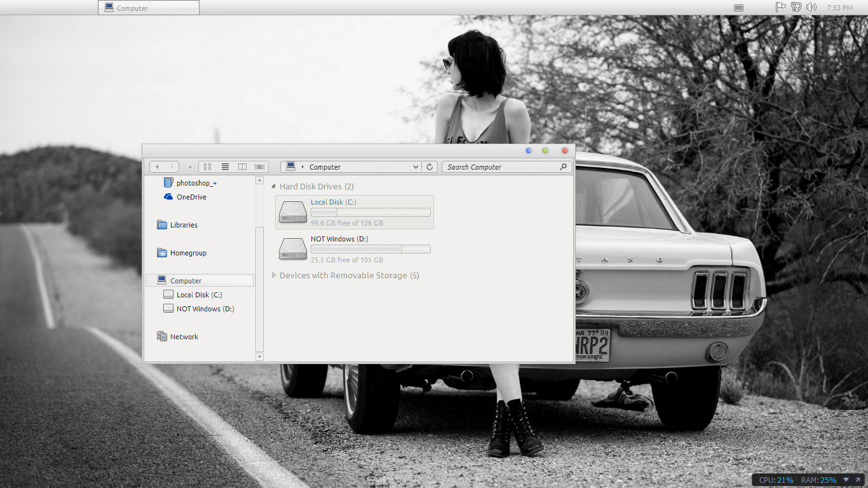Click the photoshop_+ folder icon
Image resolution: width=868 pixels, height=488 pixels.
(x=168, y=183)
